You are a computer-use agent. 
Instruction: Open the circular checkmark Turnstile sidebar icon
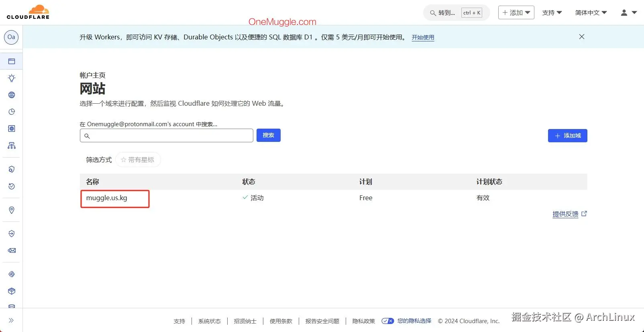(12, 186)
